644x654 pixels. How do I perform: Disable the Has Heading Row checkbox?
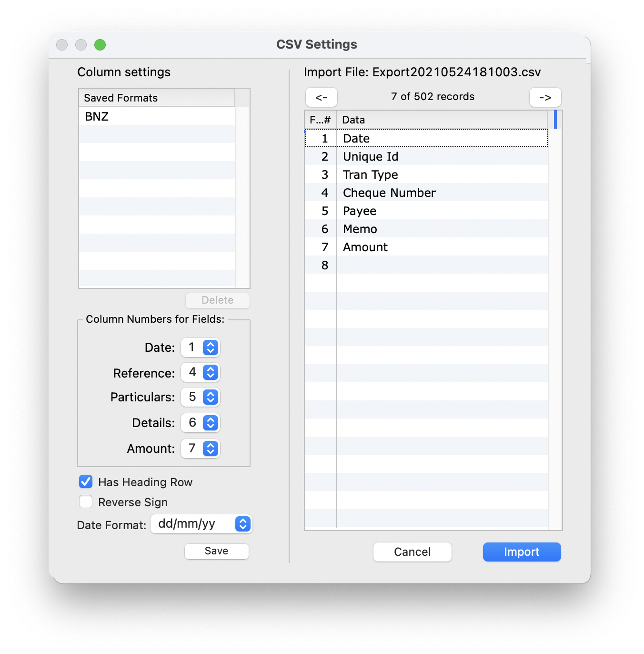coord(85,482)
